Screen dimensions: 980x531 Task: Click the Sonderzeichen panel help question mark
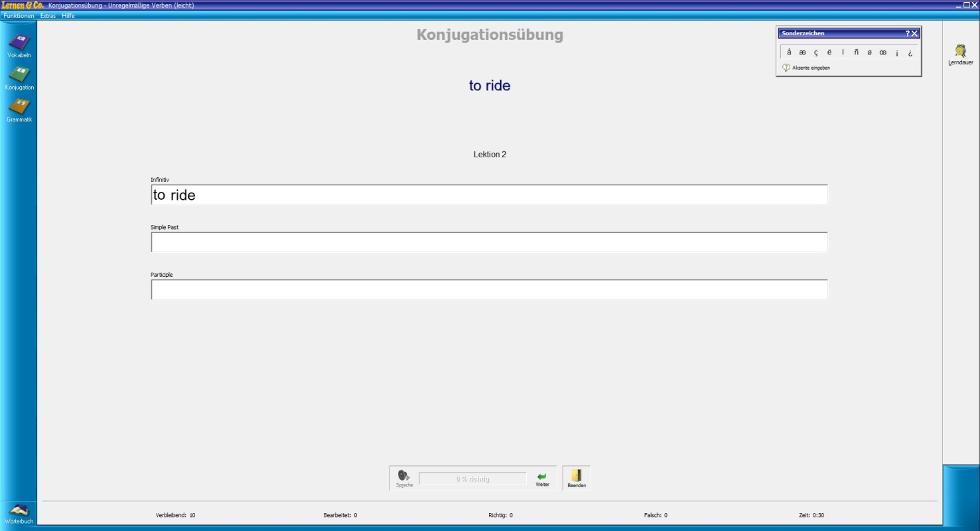click(x=907, y=33)
